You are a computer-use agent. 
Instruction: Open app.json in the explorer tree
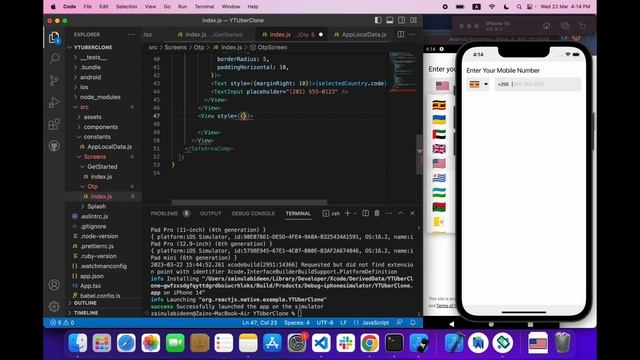pyautogui.click(x=92, y=276)
